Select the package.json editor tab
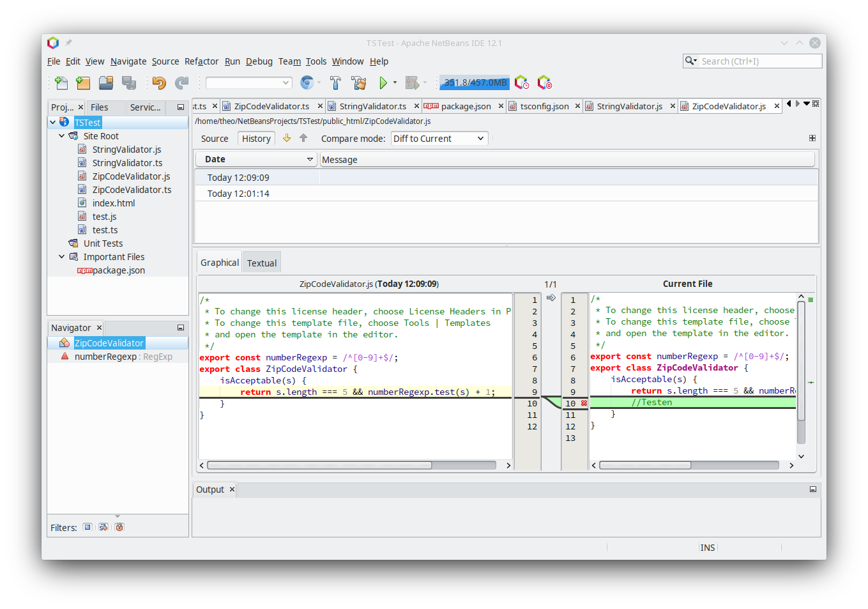The width and height of the screenshot is (868, 609). click(x=466, y=106)
